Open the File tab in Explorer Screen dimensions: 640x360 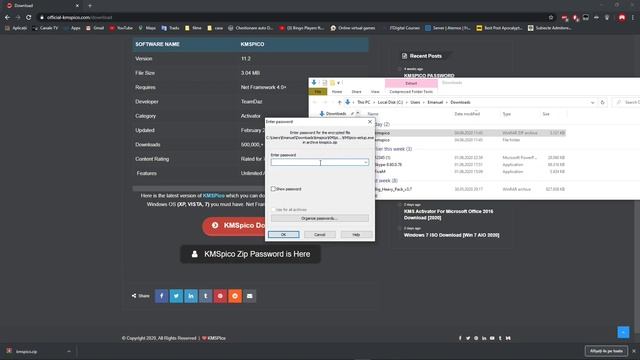pos(318,92)
